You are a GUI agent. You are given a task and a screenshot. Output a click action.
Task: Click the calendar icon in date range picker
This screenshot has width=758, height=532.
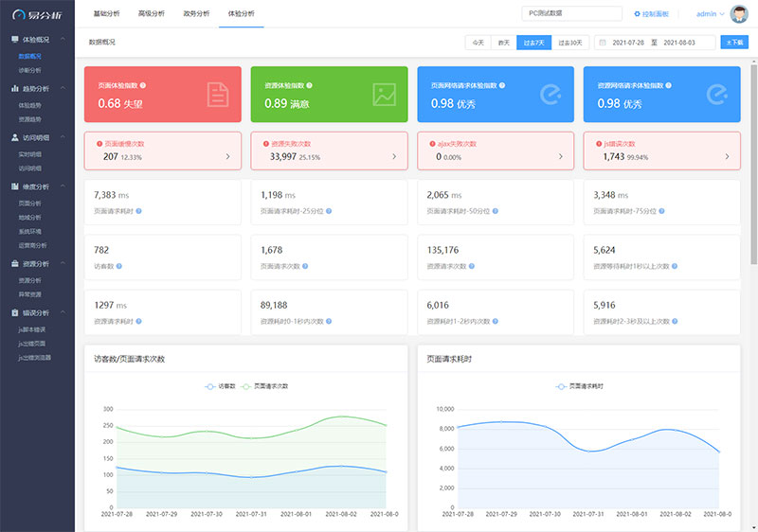pyautogui.click(x=603, y=43)
